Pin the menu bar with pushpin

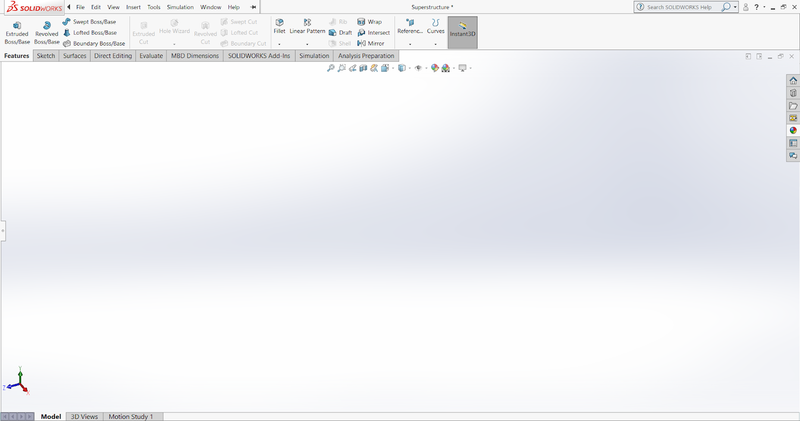[253, 7]
